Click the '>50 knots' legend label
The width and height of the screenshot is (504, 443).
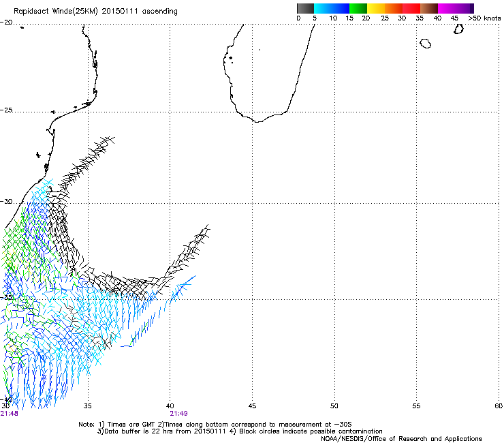click(x=484, y=18)
